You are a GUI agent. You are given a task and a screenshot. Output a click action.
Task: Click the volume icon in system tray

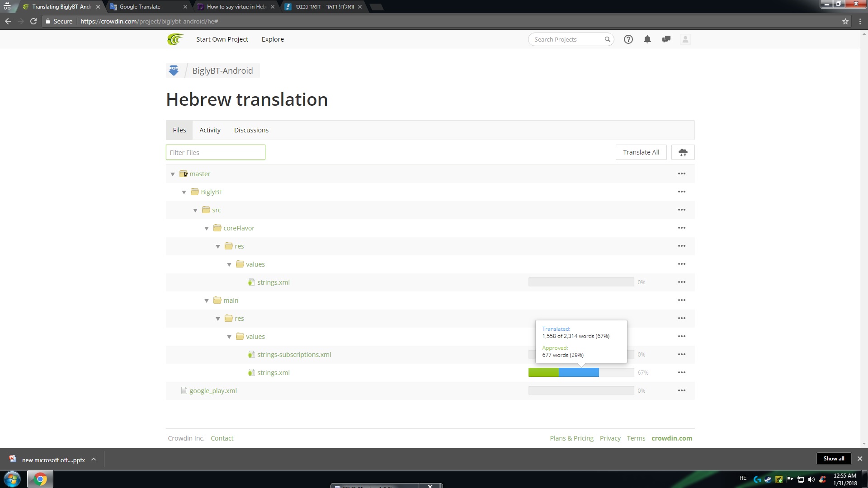tap(811, 479)
